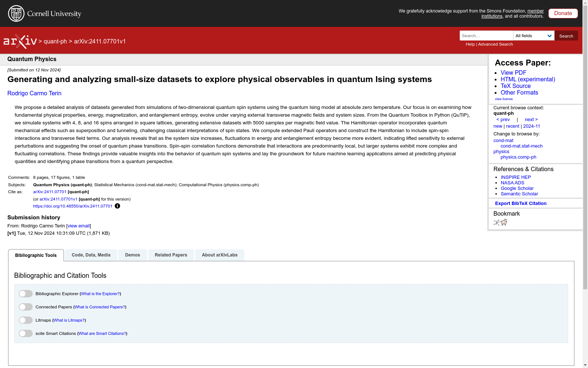Open INSPIRE HEP citations
588x368 pixels.
[x=516, y=177]
